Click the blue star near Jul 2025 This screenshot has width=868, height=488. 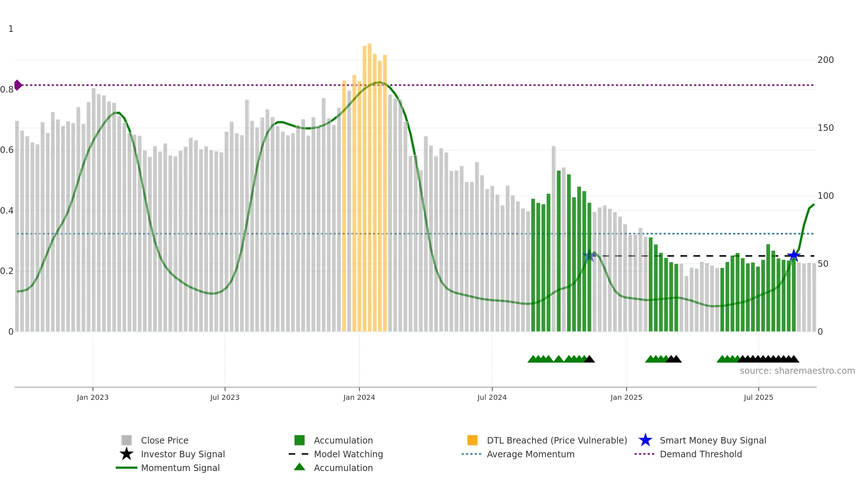tap(793, 256)
